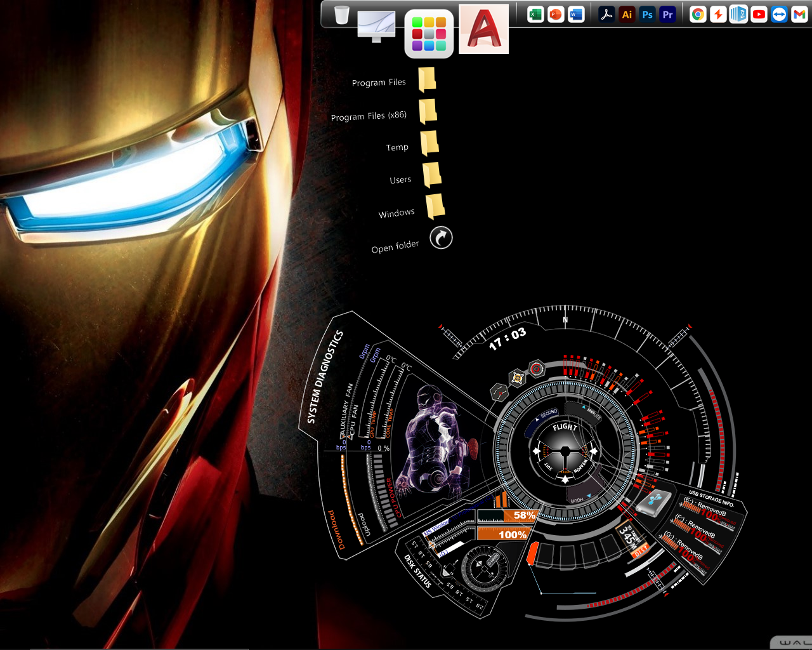Screen dimensions: 812x650
Task: Click the SYSTEM DIAGNOSTICS heading
Action: point(325,376)
